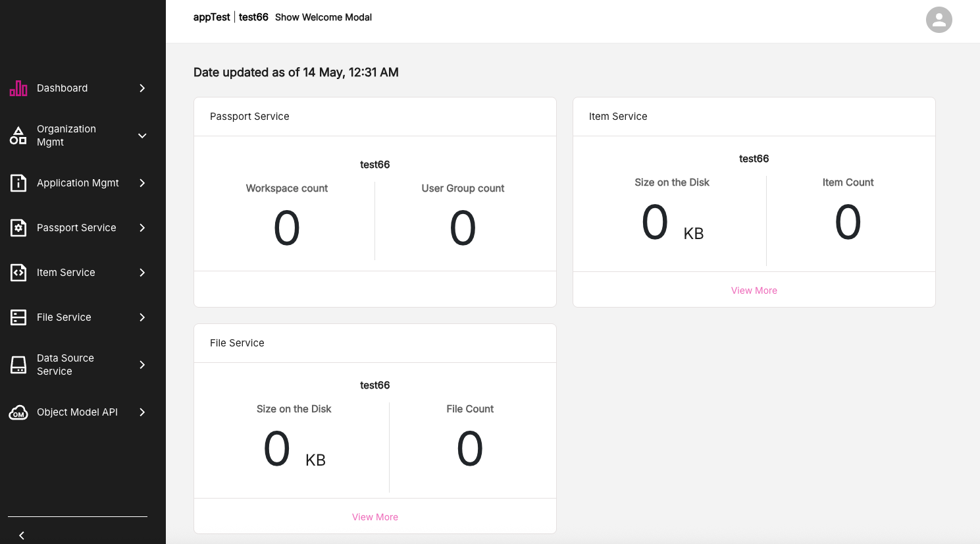980x544 pixels.
Task: Open View More in Item Service card
Action: tap(754, 290)
